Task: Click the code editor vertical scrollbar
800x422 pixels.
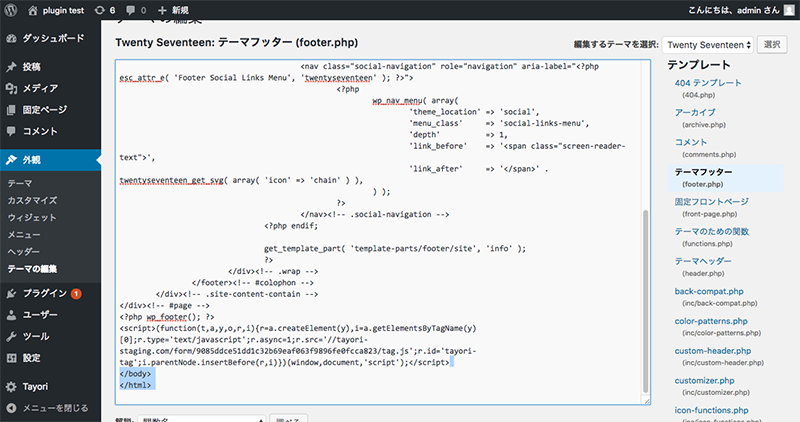Action: (x=645, y=301)
